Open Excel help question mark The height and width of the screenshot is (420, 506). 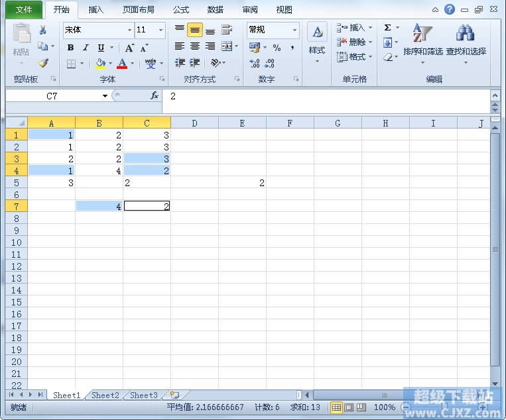click(x=449, y=9)
